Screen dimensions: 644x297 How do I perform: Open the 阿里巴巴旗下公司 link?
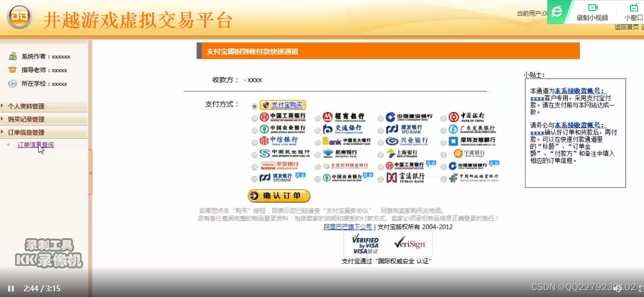coord(348,227)
